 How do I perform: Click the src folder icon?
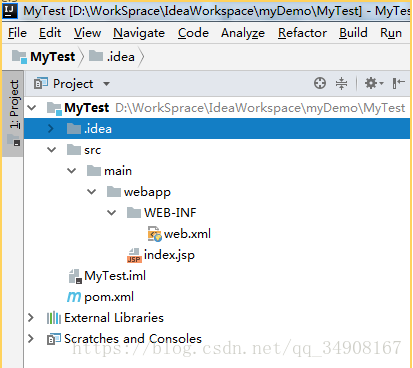pyautogui.click(x=74, y=150)
